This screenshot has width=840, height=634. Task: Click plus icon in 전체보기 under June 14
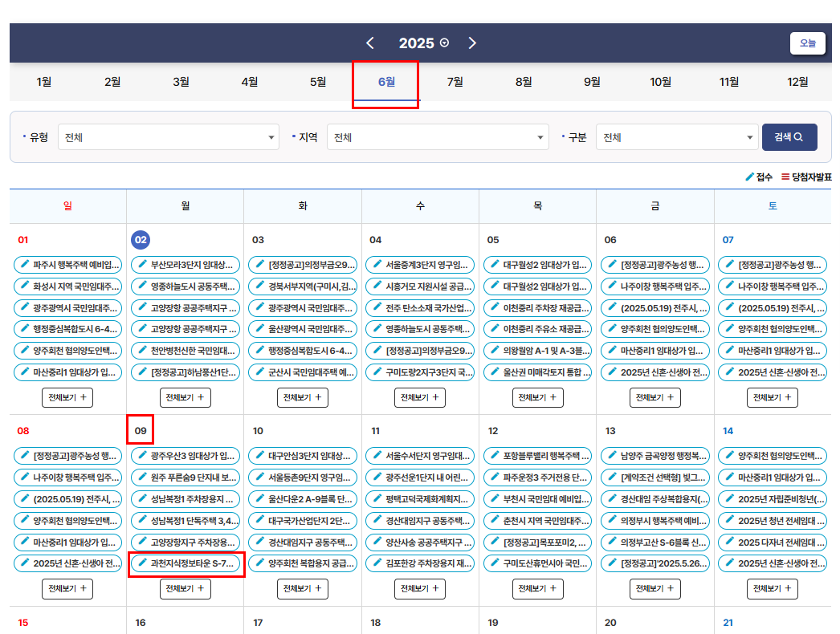tap(788, 588)
